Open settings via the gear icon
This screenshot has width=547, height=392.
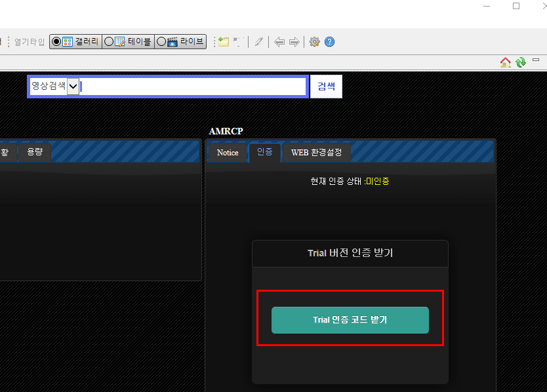[x=315, y=42]
